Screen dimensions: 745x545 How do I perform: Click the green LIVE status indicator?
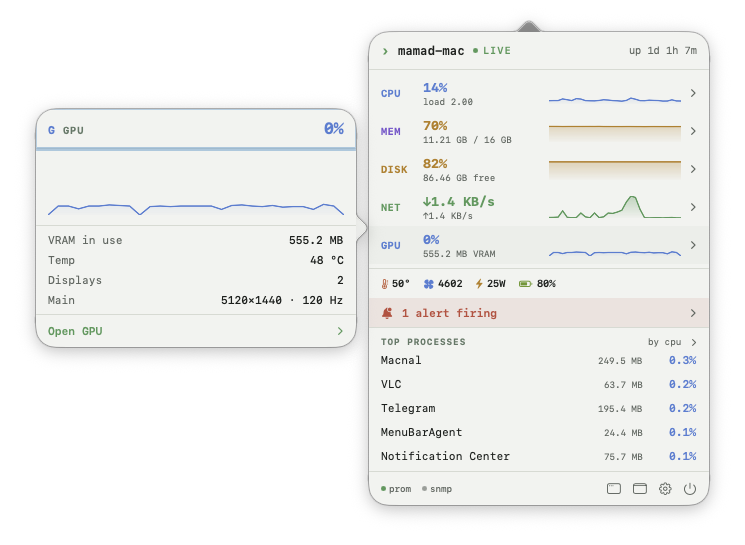point(492,51)
